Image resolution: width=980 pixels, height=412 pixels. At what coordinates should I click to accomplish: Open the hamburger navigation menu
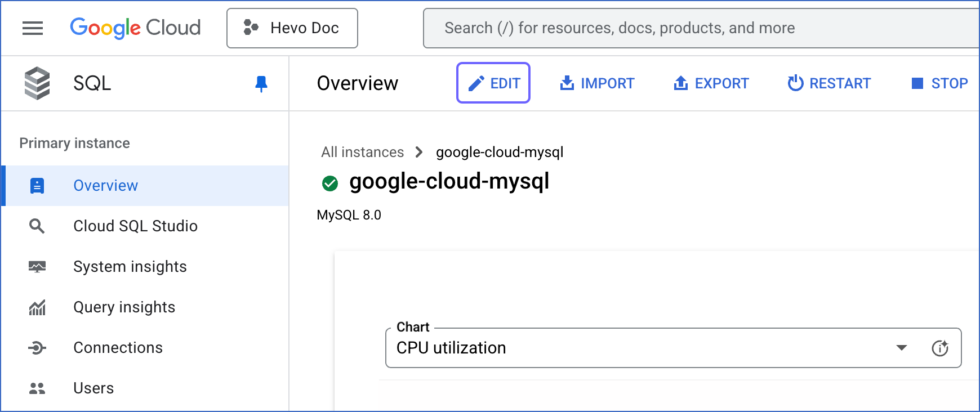tap(33, 28)
